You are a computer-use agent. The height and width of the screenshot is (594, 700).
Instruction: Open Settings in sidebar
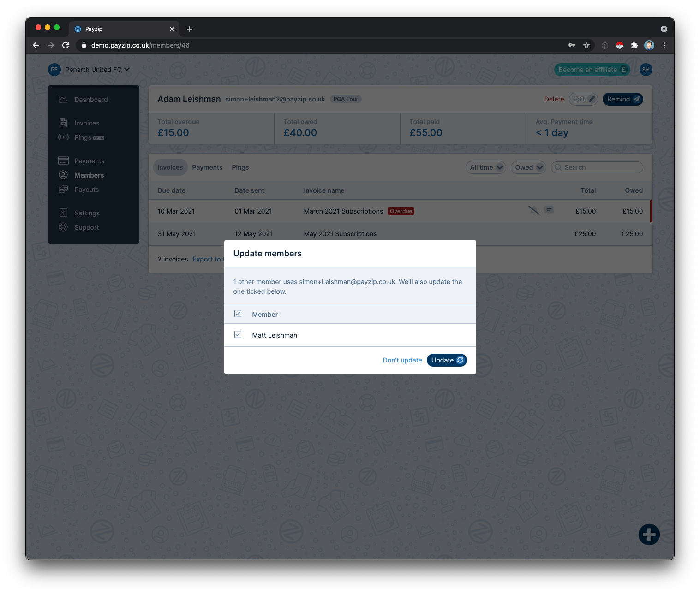[x=87, y=213]
